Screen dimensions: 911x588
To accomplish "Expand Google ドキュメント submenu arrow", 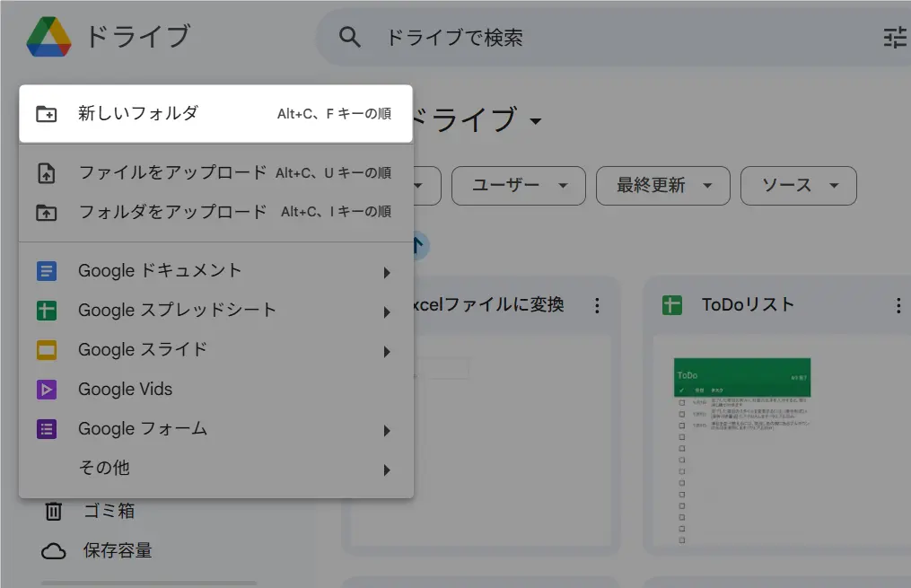I will pos(387,272).
